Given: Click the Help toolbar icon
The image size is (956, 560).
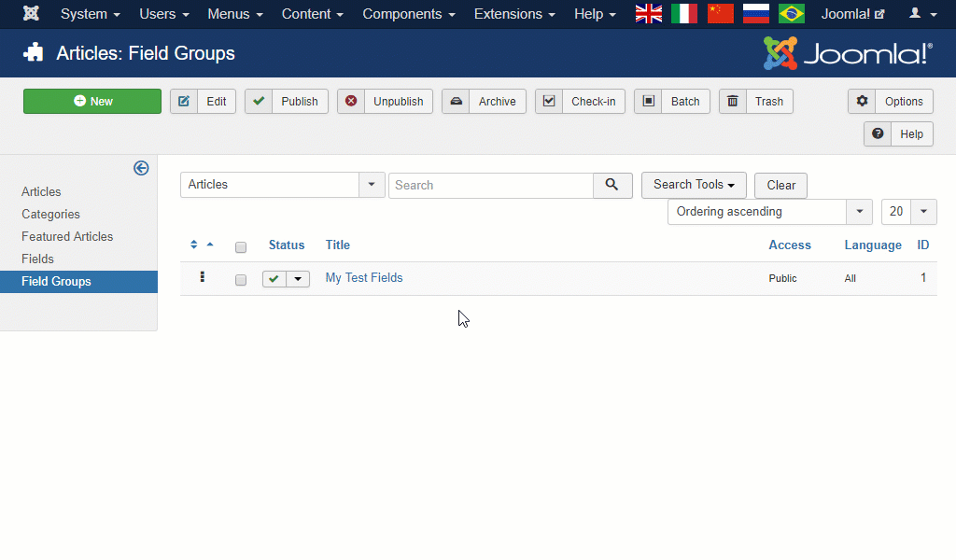Looking at the screenshot, I should pos(898,133).
